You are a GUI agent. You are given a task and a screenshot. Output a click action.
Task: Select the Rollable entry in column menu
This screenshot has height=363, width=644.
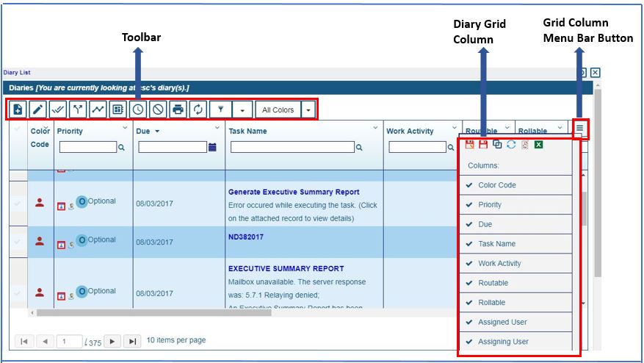click(x=491, y=302)
